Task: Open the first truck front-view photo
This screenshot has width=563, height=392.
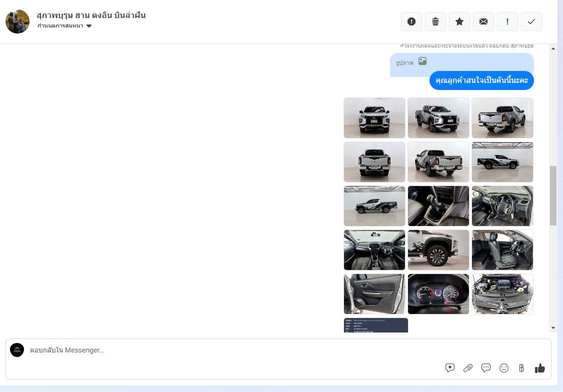Action: pos(374,118)
